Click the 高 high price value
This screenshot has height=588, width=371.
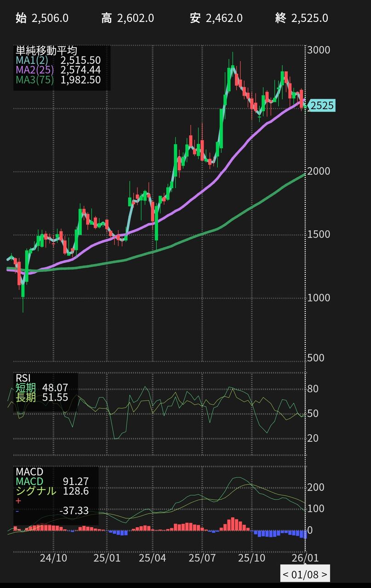click(x=135, y=18)
